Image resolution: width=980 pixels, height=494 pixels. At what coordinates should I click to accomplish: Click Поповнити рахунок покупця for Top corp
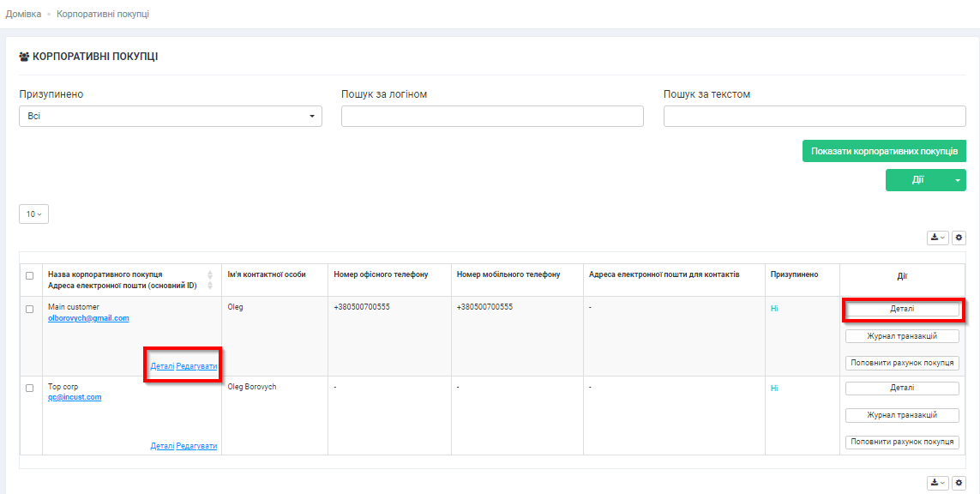902,442
